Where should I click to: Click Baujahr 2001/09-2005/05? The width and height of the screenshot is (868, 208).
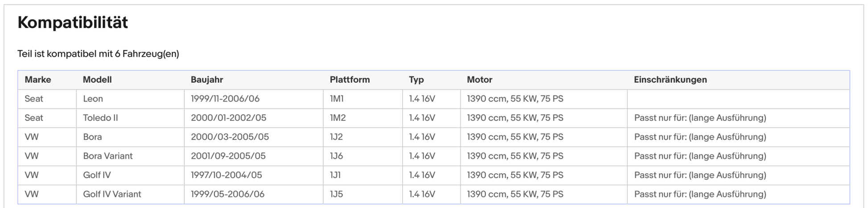[x=228, y=156]
